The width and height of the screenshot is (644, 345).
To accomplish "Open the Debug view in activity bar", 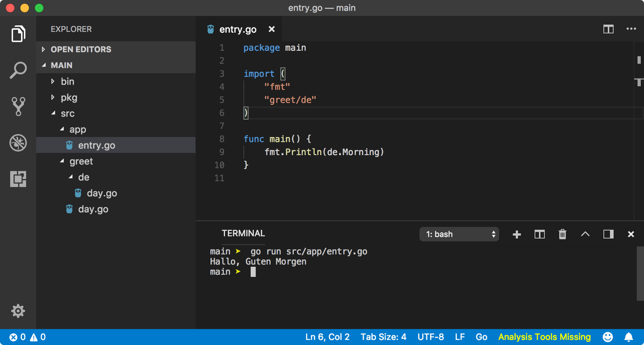I will [x=18, y=143].
